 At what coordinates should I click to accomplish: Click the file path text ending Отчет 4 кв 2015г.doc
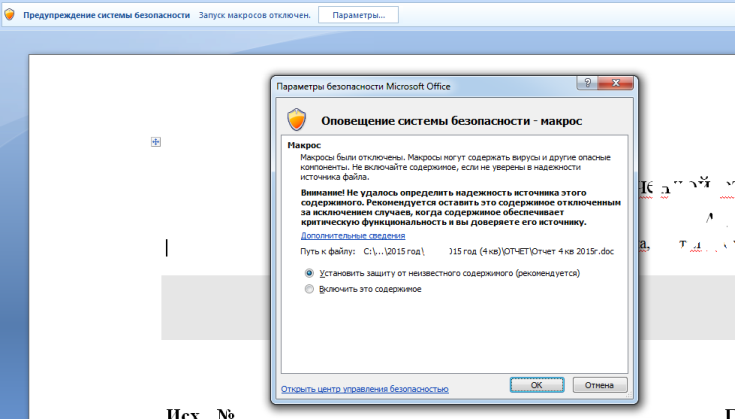tap(488, 251)
